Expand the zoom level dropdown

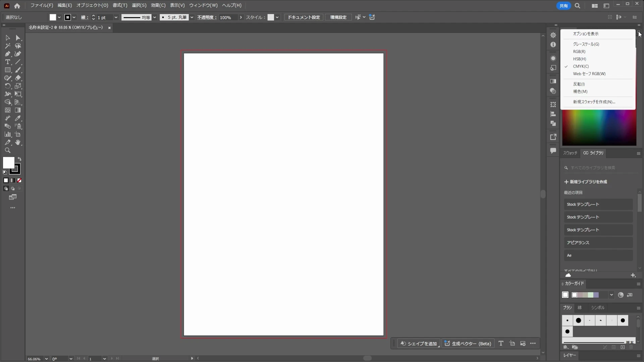click(46, 359)
